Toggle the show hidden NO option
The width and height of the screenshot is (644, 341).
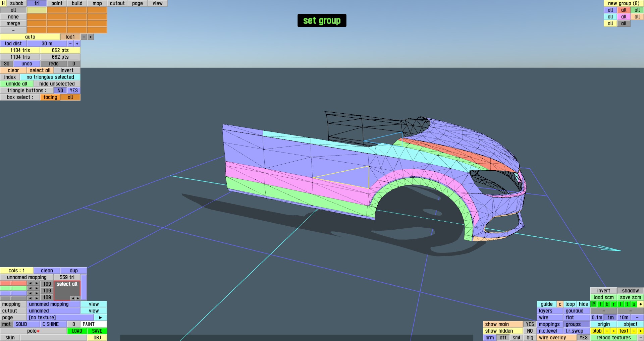pyautogui.click(x=530, y=331)
